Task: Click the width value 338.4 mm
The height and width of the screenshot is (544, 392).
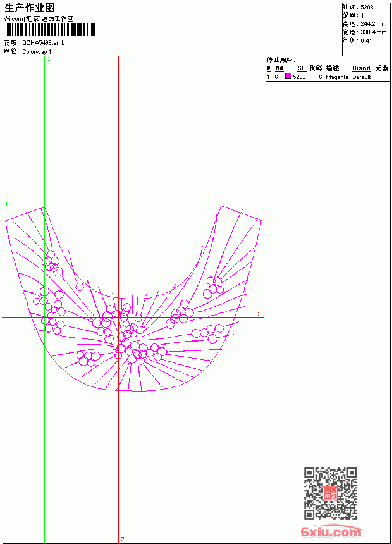Action: (373, 32)
